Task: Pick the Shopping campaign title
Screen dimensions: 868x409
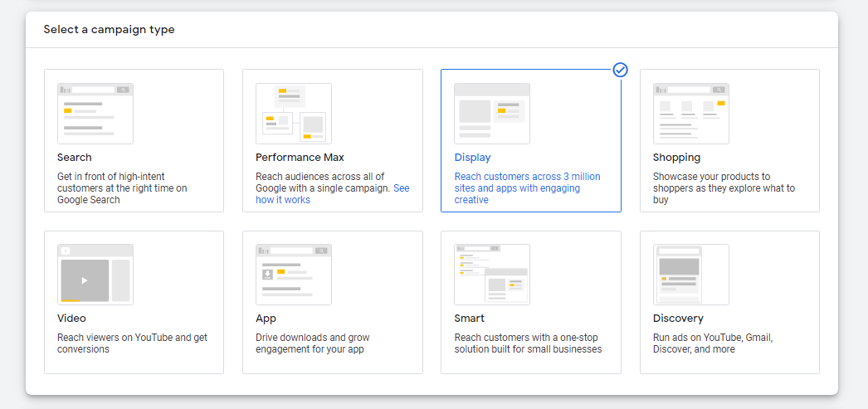Action: [x=676, y=158]
